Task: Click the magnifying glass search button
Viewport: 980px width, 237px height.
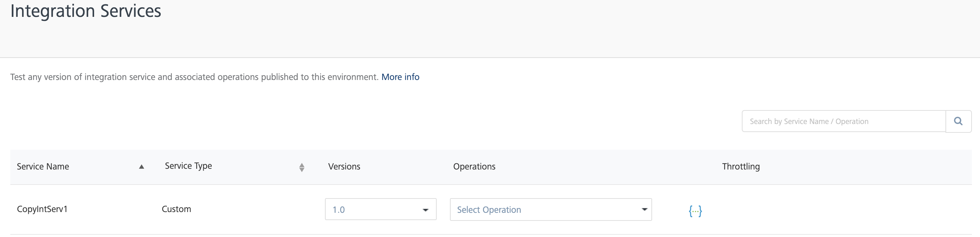Action: tap(958, 121)
